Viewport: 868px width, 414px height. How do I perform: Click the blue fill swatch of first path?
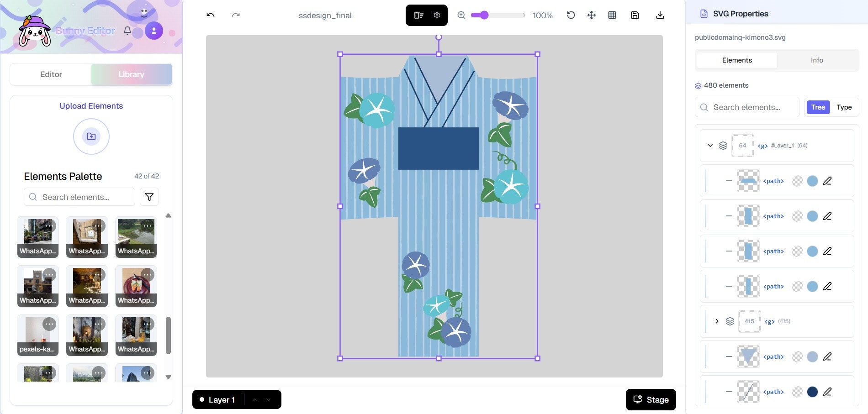[813, 181]
